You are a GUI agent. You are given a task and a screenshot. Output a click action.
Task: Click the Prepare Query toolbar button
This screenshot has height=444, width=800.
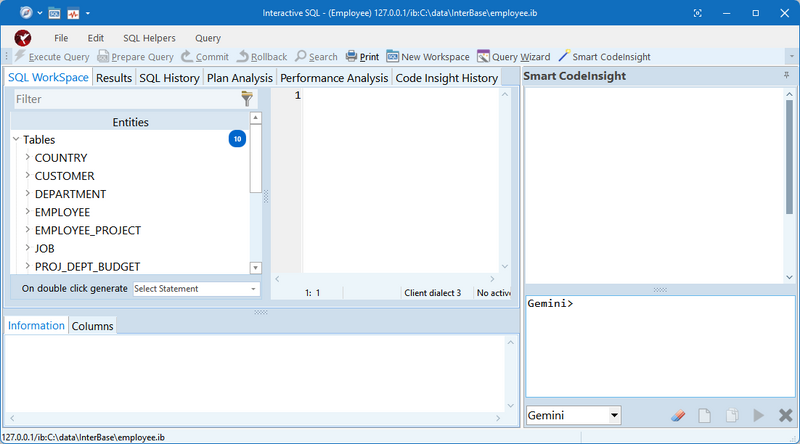click(135, 57)
